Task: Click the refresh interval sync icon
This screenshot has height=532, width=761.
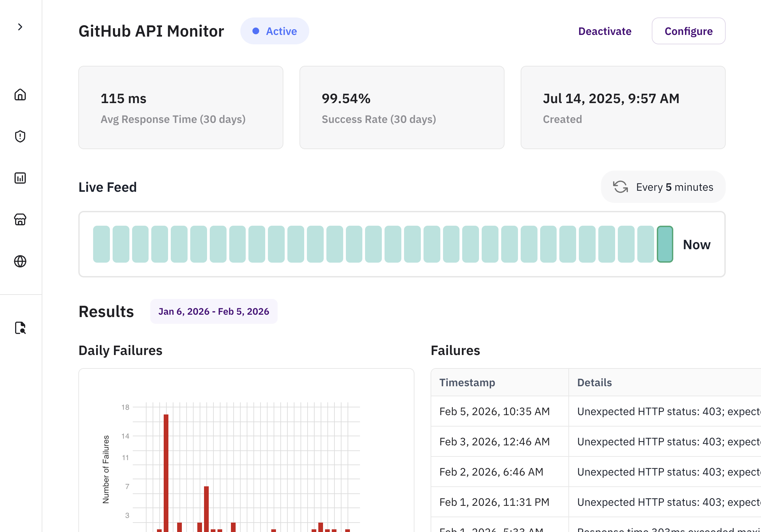Action: [620, 187]
